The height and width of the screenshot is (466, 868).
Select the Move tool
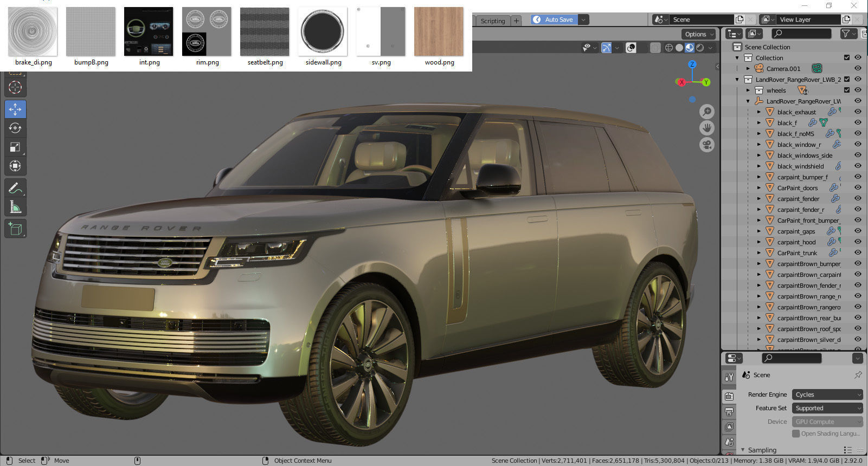point(15,109)
